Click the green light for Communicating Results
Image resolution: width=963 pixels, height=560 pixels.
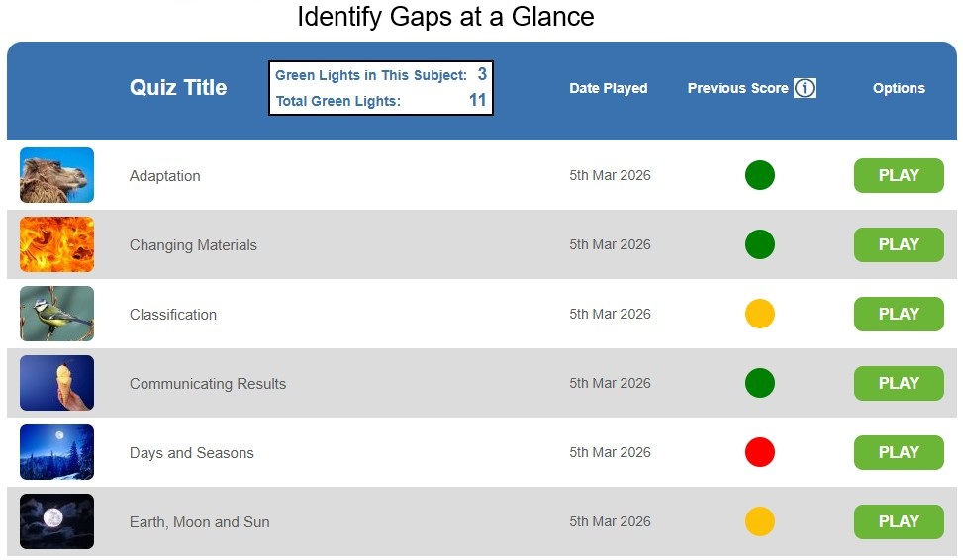[x=759, y=383]
